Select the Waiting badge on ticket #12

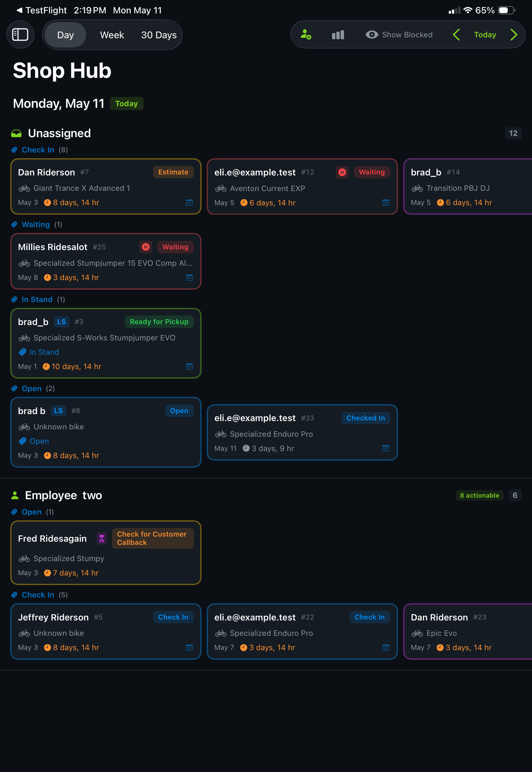click(372, 172)
